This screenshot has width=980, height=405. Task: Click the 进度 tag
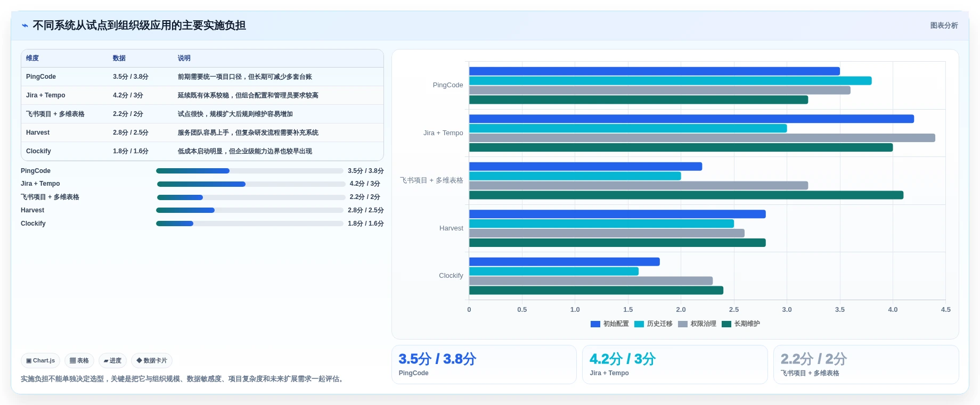pyautogui.click(x=112, y=360)
